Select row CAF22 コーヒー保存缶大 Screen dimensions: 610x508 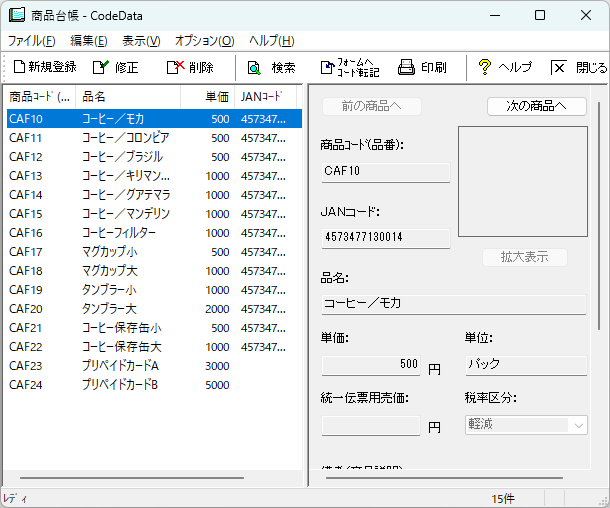click(154, 347)
